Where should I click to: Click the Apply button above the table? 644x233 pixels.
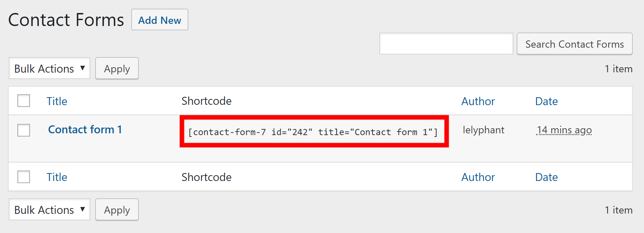click(116, 68)
